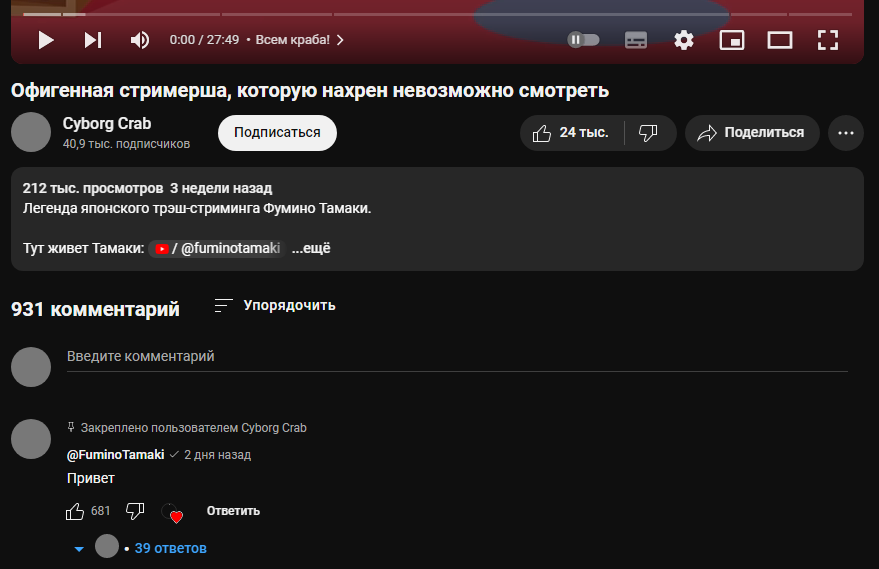Play the video
Viewport: 879px width, 569px height.
[45, 40]
